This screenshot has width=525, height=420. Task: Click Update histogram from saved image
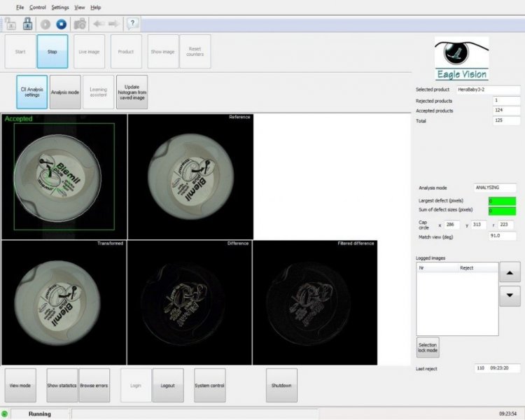coord(132,92)
